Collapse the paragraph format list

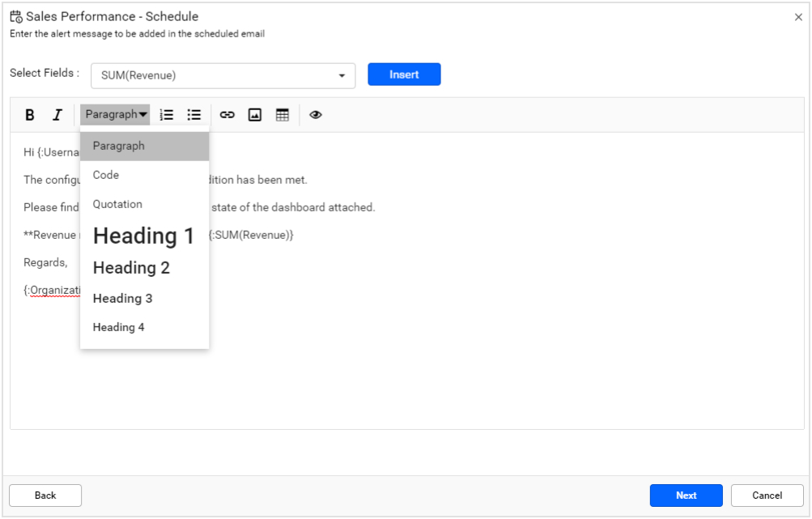[115, 114]
